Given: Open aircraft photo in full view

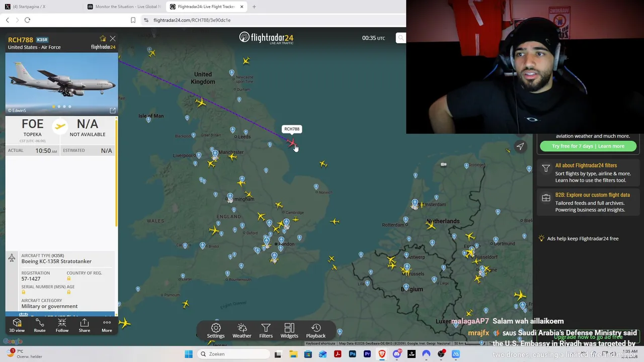Looking at the screenshot, I should pyautogui.click(x=113, y=111).
